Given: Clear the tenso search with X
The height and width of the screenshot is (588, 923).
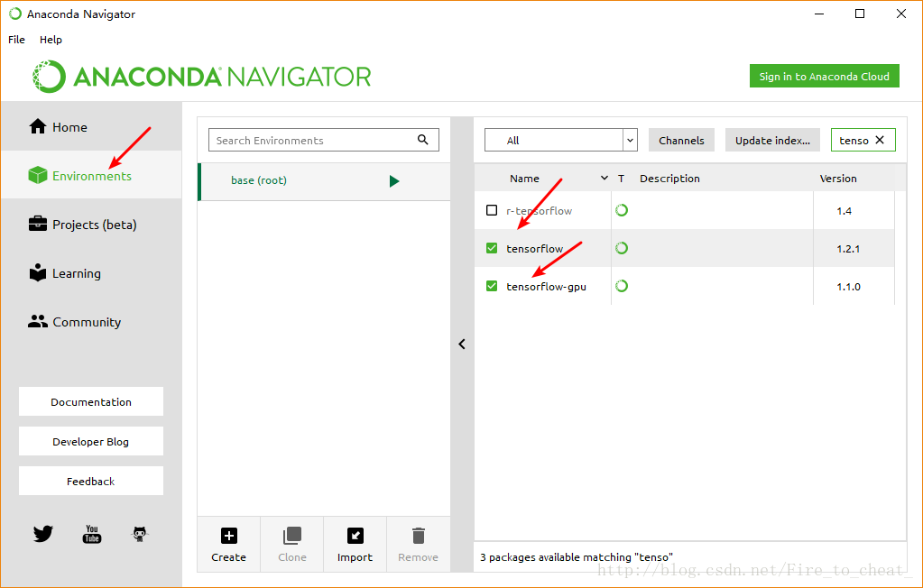Looking at the screenshot, I should [x=880, y=140].
